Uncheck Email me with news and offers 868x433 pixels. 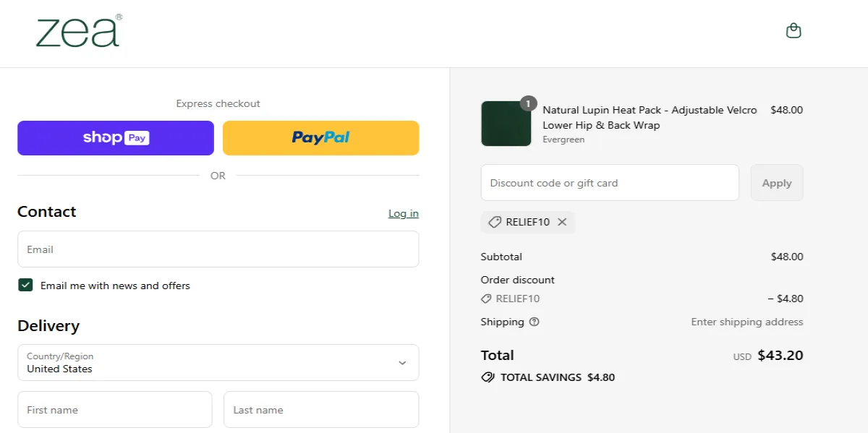(x=25, y=285)
